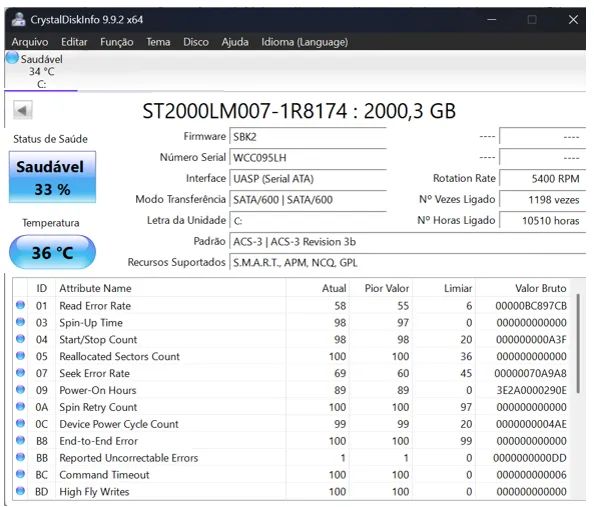Viewport: 594px width, 507px height.
Task: Click status icon of Spin-Up Time row
Action: pyautogui.click(x=20, y=322)
